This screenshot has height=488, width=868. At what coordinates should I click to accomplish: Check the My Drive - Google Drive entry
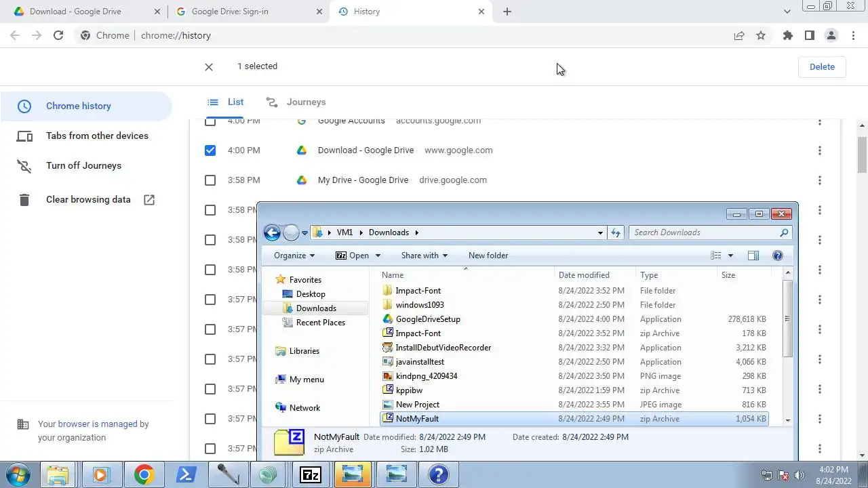click(210, 180)
